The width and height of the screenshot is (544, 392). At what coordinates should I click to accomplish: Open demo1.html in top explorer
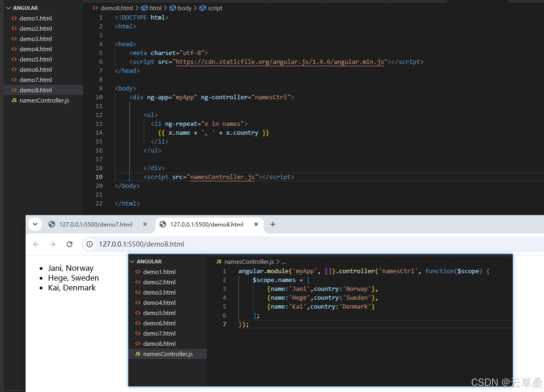[36, 18]
